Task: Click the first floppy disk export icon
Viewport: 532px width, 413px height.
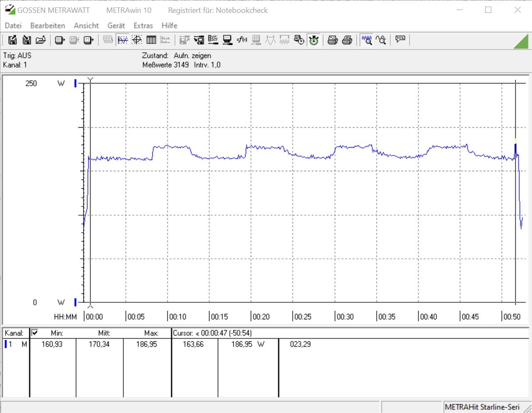Action: [12, 40]
